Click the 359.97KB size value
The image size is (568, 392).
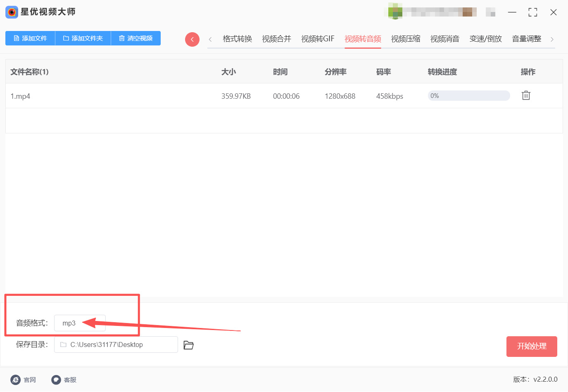pos(236,96)
